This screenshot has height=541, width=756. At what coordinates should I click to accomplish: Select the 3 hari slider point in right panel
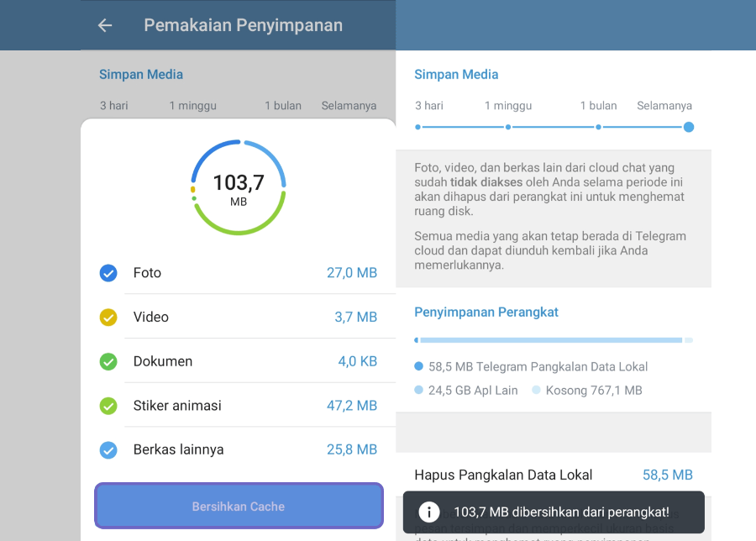(x=418, y=128)
